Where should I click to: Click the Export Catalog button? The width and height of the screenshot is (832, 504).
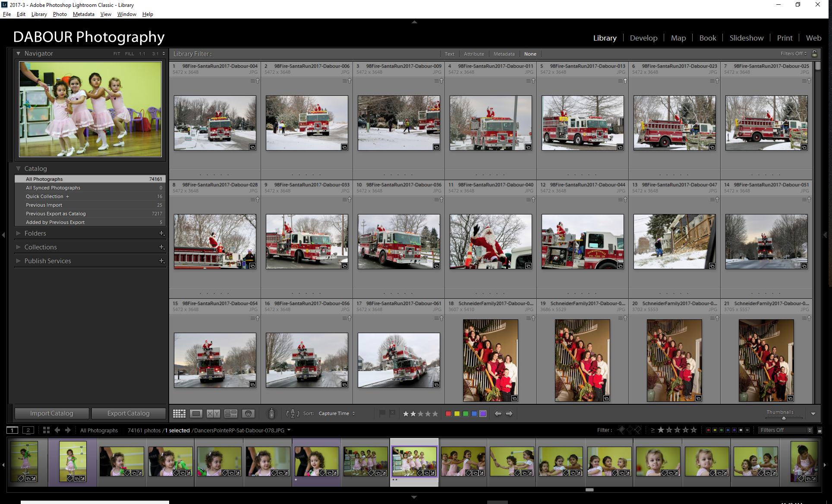click(129, 413)
